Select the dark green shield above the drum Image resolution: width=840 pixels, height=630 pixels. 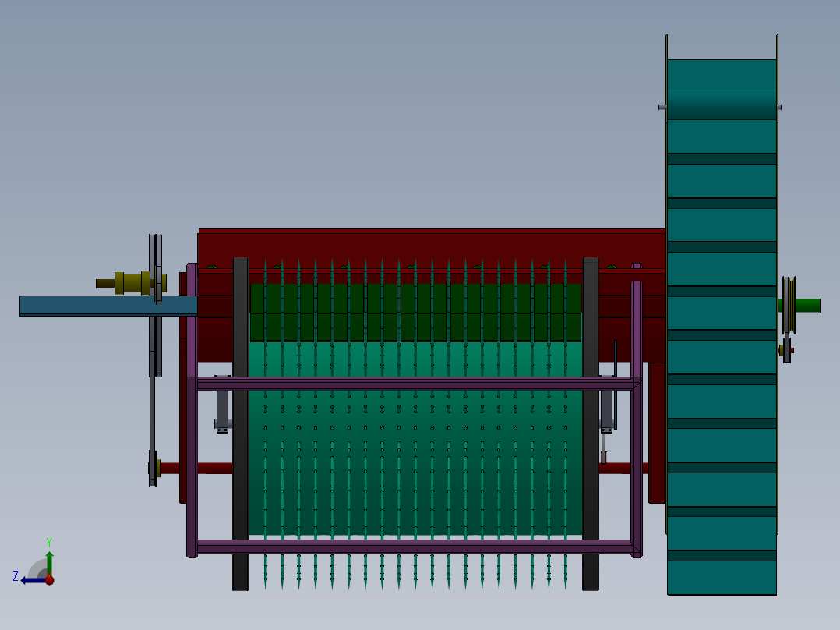point(413,312)
